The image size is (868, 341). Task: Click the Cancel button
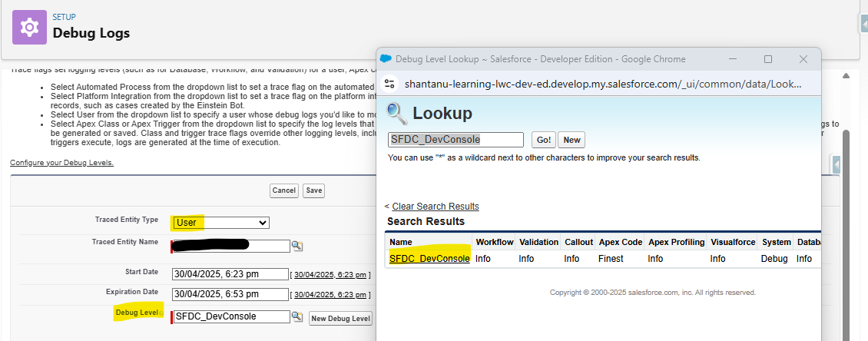point(284,190)
